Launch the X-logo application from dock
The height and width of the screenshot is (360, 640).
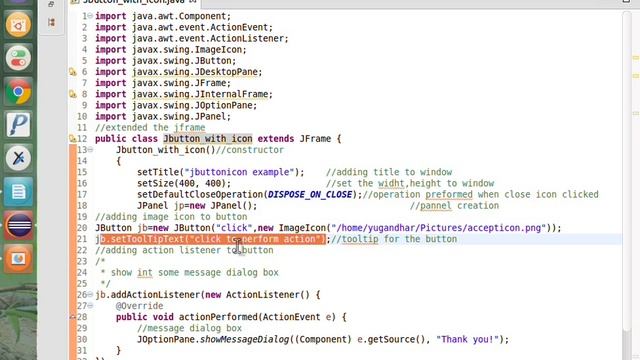tap(18, 158)
